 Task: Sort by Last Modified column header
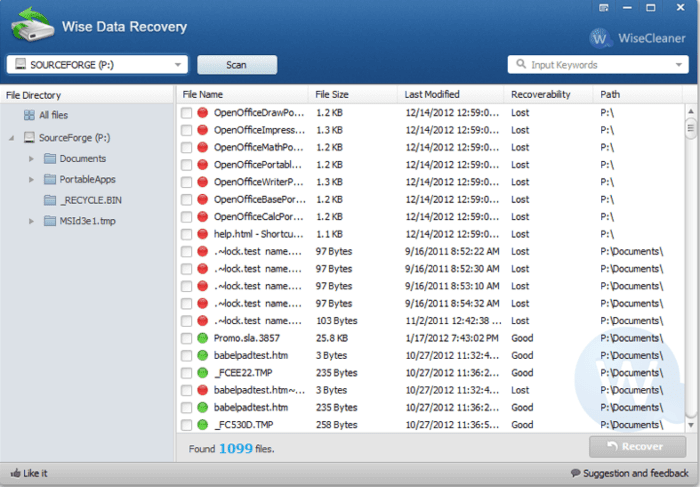450,94
